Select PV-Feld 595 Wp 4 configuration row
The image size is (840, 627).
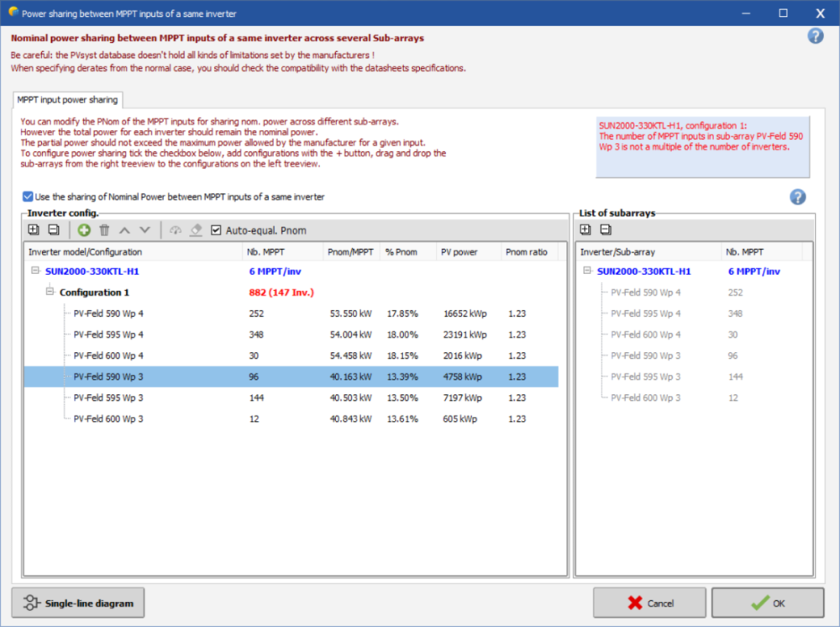(x=108, y=335)
